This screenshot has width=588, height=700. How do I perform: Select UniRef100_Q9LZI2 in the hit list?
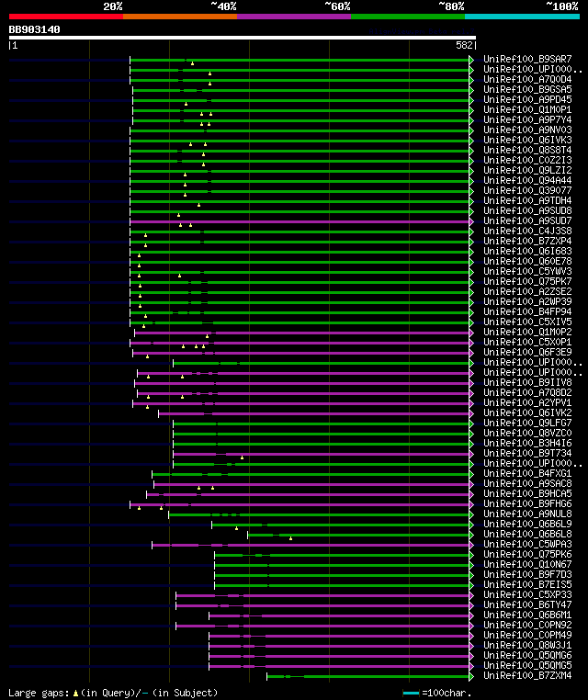527,170
